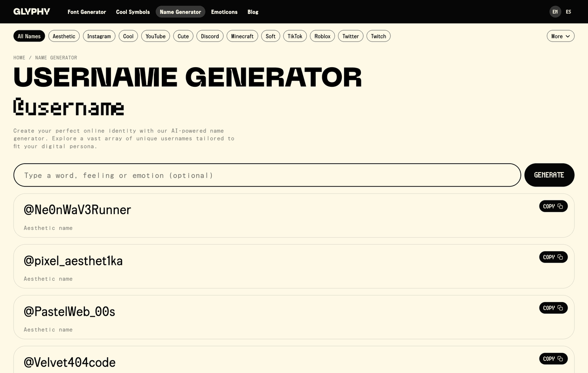The width and height of the screenshot is (588, 373).
Task: Filter by Soft names
Action: click(271, 36)
